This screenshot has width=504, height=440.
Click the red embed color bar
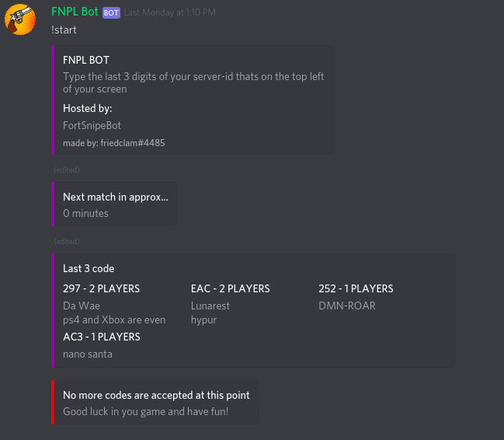coord(53,403)
